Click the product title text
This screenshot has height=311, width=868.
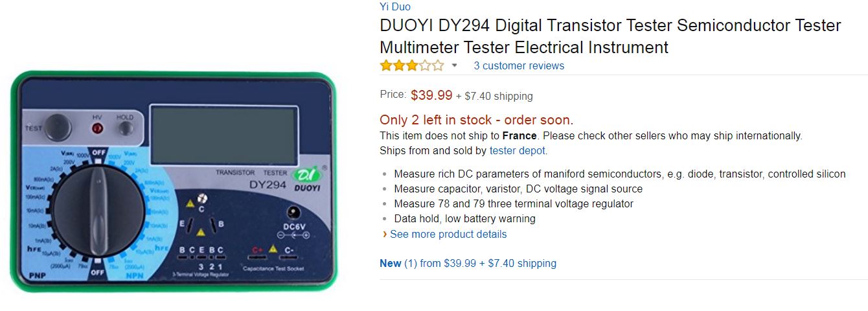click(610, 36)
